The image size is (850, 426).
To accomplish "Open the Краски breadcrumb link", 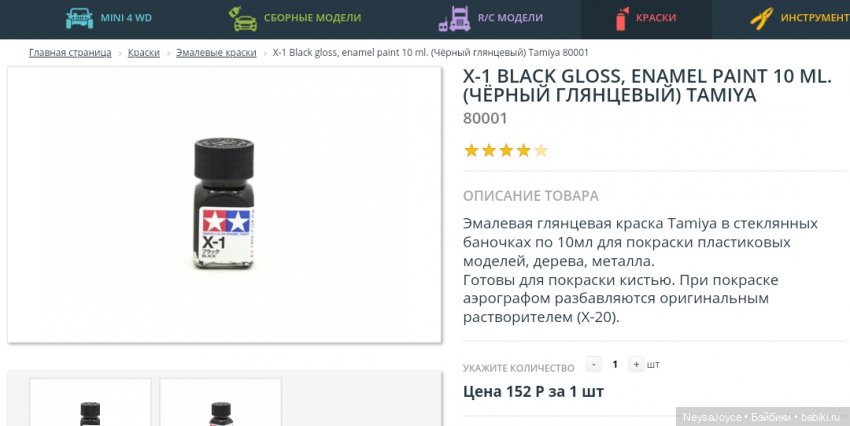I will 144,53.
